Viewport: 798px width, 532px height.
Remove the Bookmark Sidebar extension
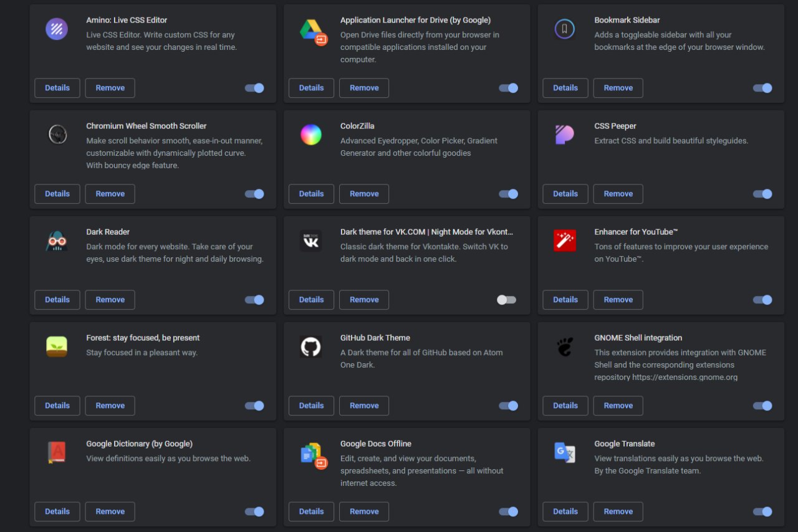coord(618,88)
